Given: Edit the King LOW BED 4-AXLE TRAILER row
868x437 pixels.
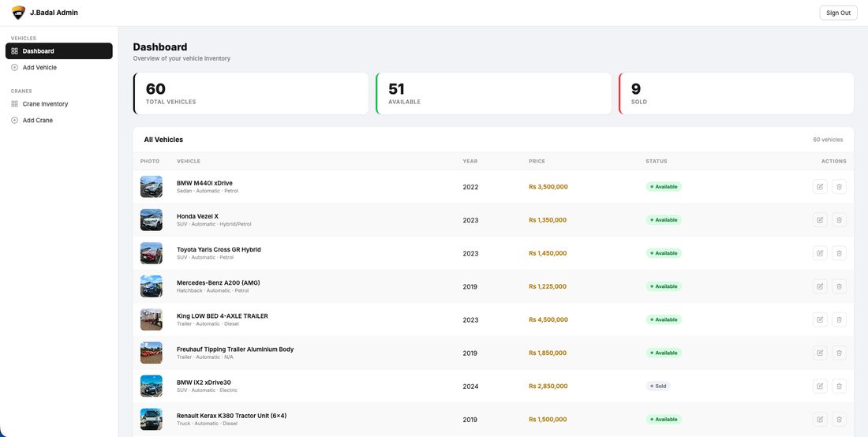Looking at the screenshot, I should coord(820,319).
